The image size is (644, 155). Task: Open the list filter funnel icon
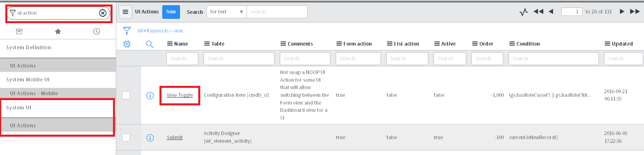click(x=127, y=31)
